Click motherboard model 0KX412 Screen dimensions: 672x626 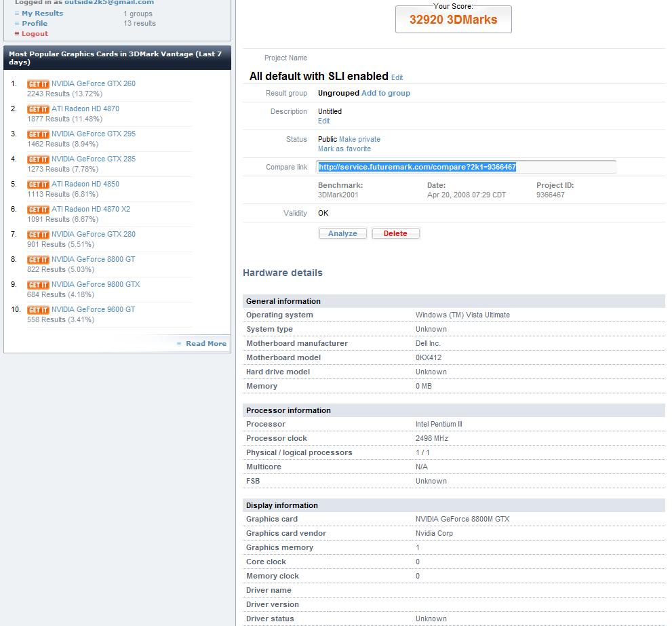point(429,357)
